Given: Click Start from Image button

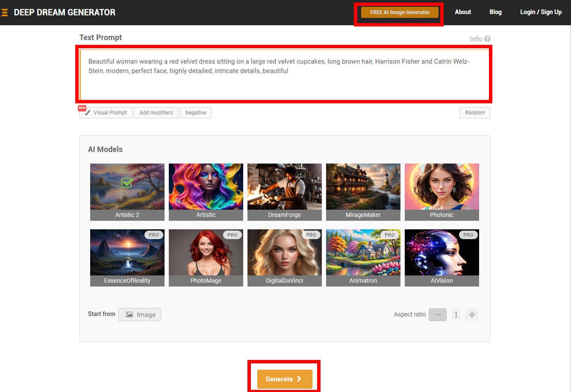Looking at the screenshot, I should 140,315.
